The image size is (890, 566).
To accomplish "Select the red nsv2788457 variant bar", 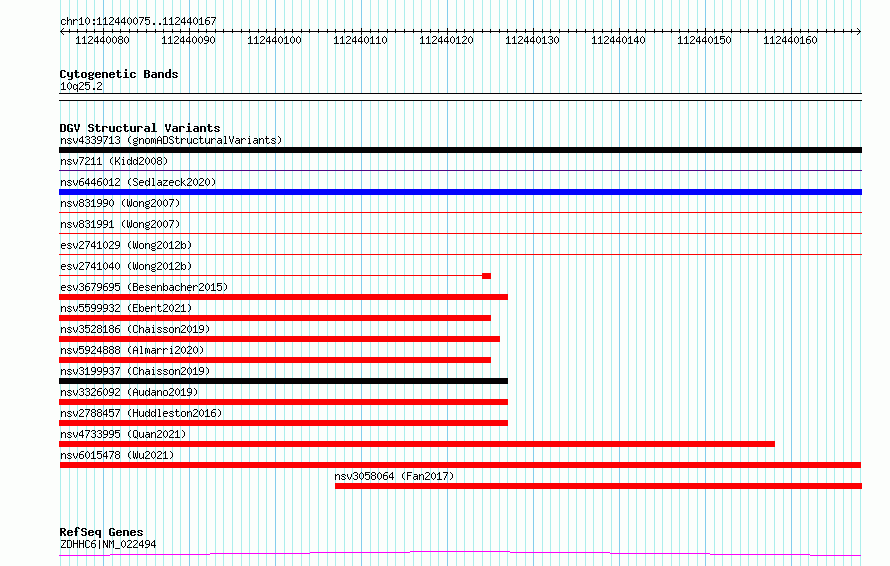I will point(283,423).
